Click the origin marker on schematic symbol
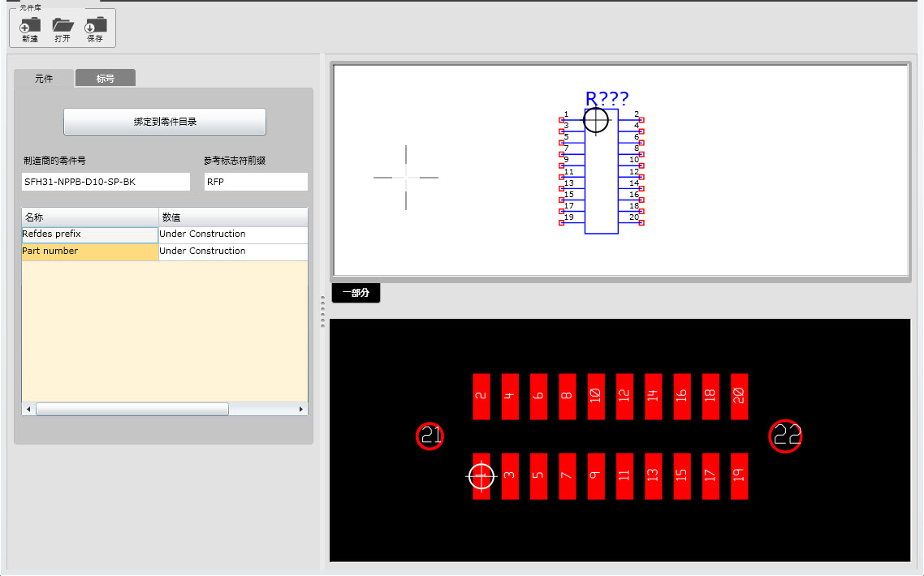 tap(596, 120)
